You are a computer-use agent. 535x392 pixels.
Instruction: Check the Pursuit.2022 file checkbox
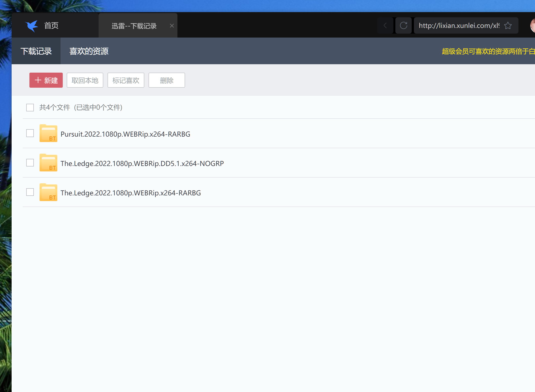(30, 133)
